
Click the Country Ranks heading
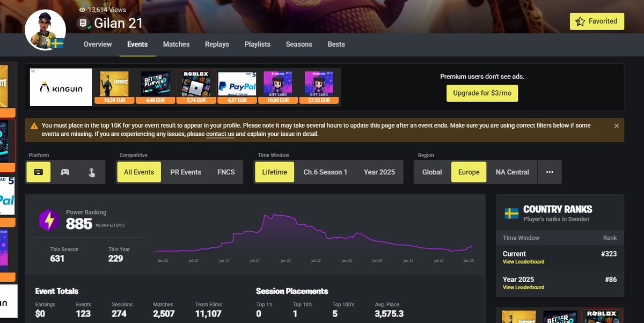pos(558,209)
